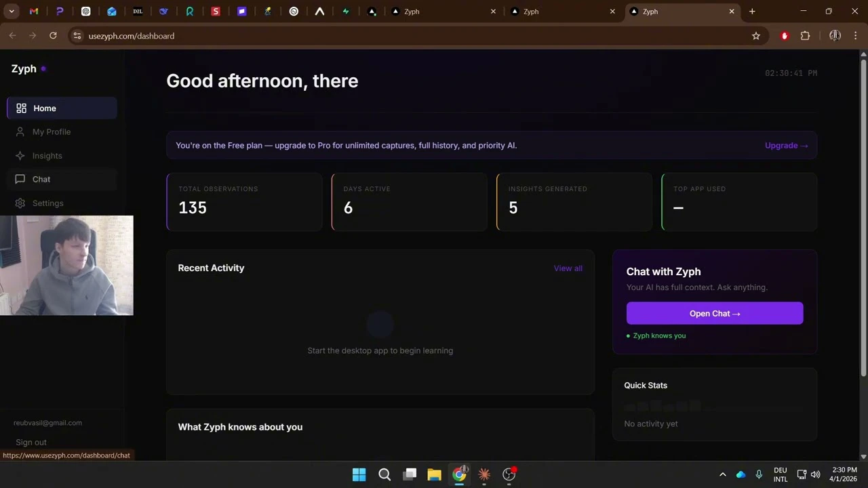Select the Total Observations stat card
Image resolution: width=868 pixels, height=488 pixels.
coord(244,202)
